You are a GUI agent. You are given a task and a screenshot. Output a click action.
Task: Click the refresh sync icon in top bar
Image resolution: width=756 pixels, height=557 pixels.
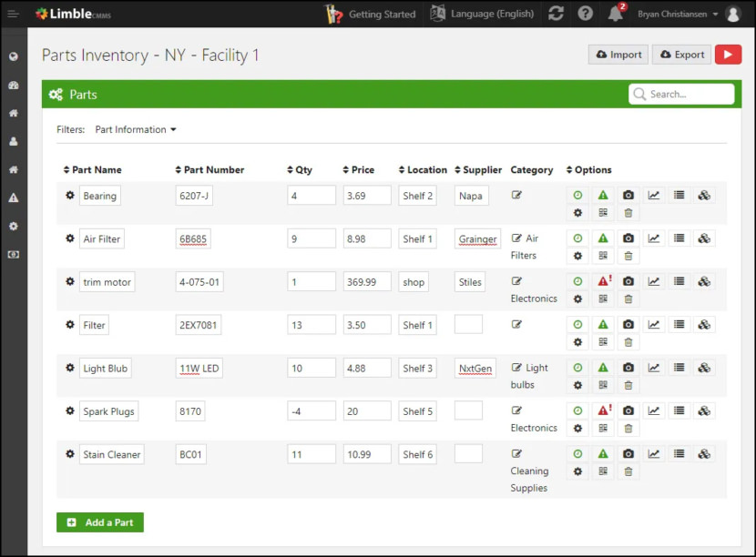tap(556, 14)
